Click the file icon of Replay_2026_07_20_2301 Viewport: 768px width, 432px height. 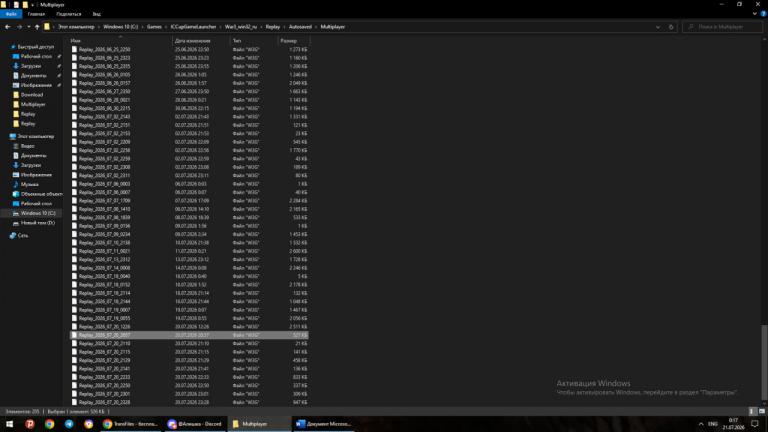point(74,394)
